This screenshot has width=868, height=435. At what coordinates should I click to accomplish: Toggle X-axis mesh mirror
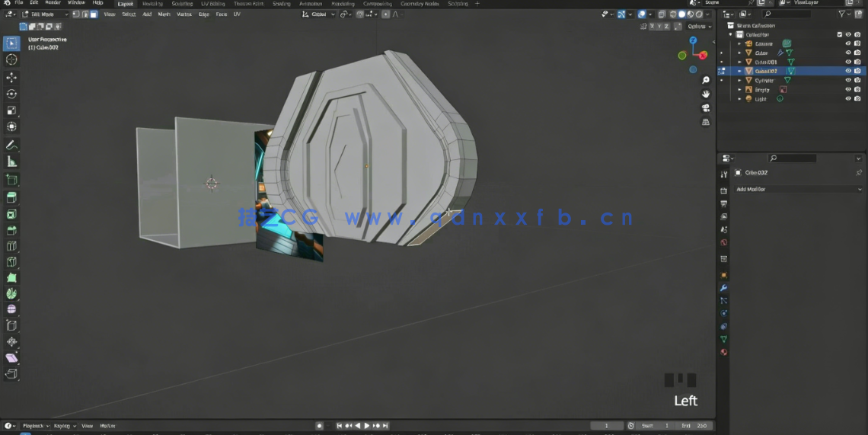[653, 26]
